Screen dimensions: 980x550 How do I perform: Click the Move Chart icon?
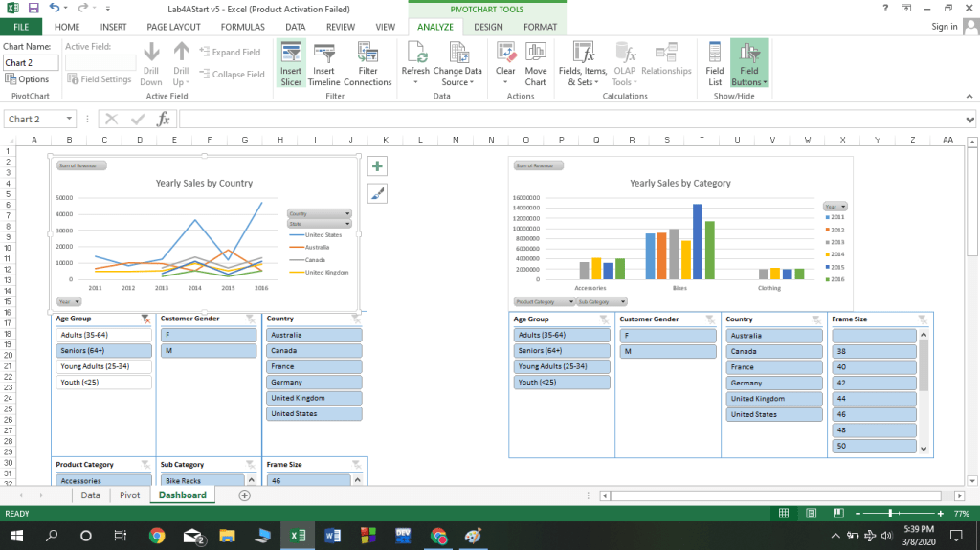pyautogui.click(x=535, y=54)
